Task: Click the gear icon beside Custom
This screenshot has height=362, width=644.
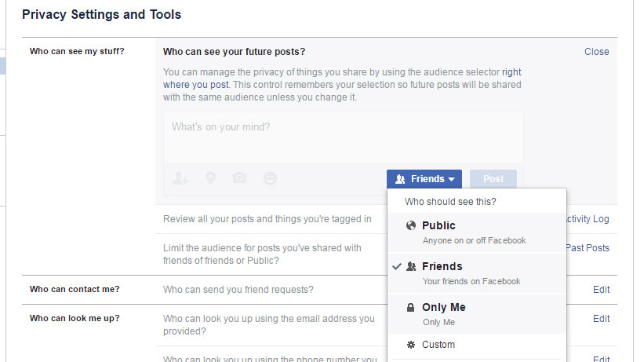Action: pyautogui.click(x=411, y=345)
